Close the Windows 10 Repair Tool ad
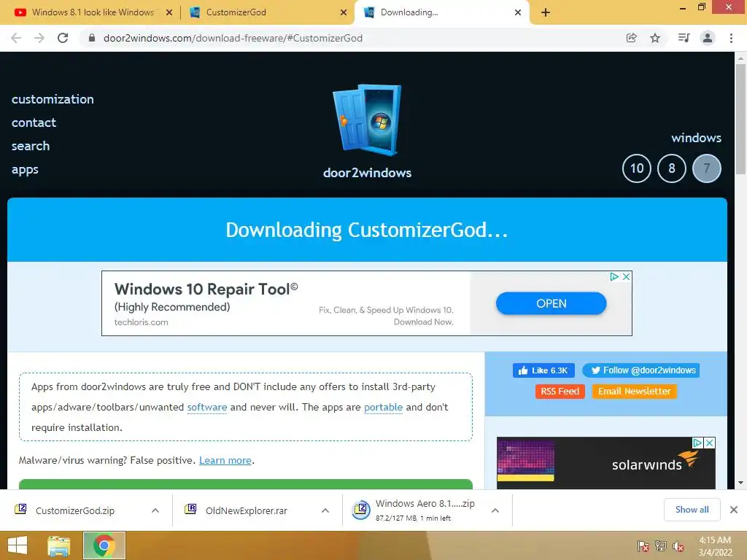Image resolution: width=747 pixels, height=560 pixels. (627, 276)
